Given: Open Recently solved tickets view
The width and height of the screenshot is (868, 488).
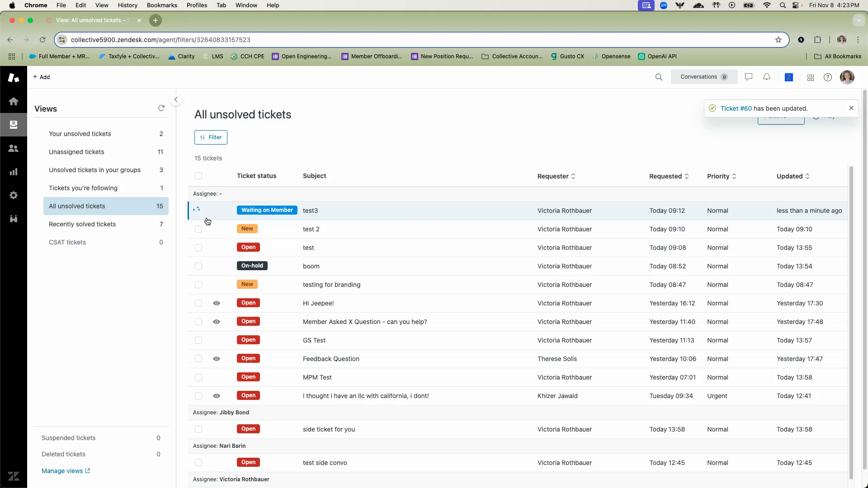Looking at the screenshot, I should pos(82,224).
